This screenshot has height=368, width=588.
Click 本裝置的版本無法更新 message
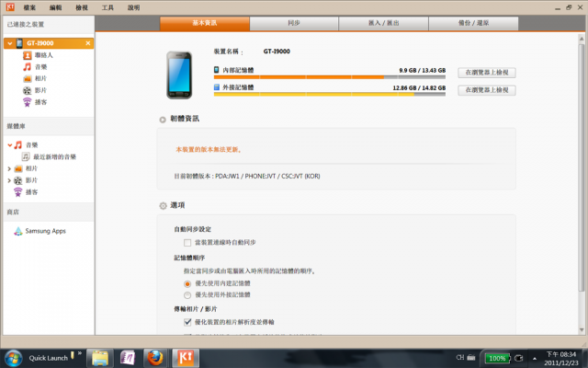pyautogui.click(x=209, y=150)
